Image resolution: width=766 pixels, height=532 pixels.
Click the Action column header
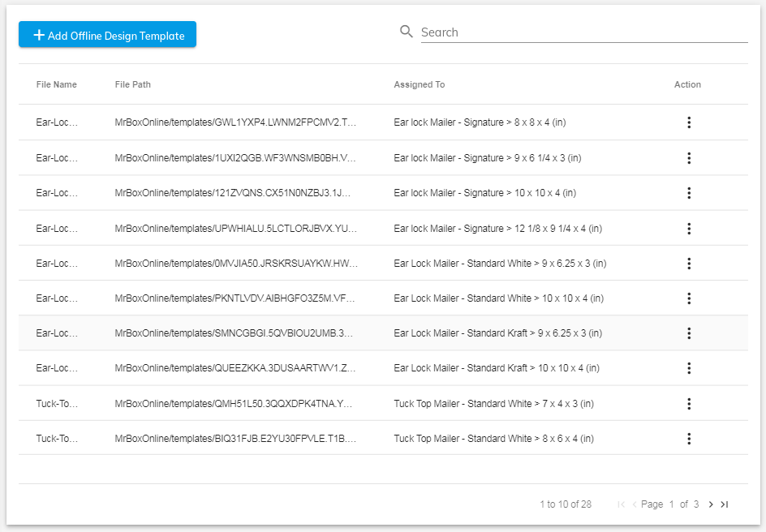(687, 84)
